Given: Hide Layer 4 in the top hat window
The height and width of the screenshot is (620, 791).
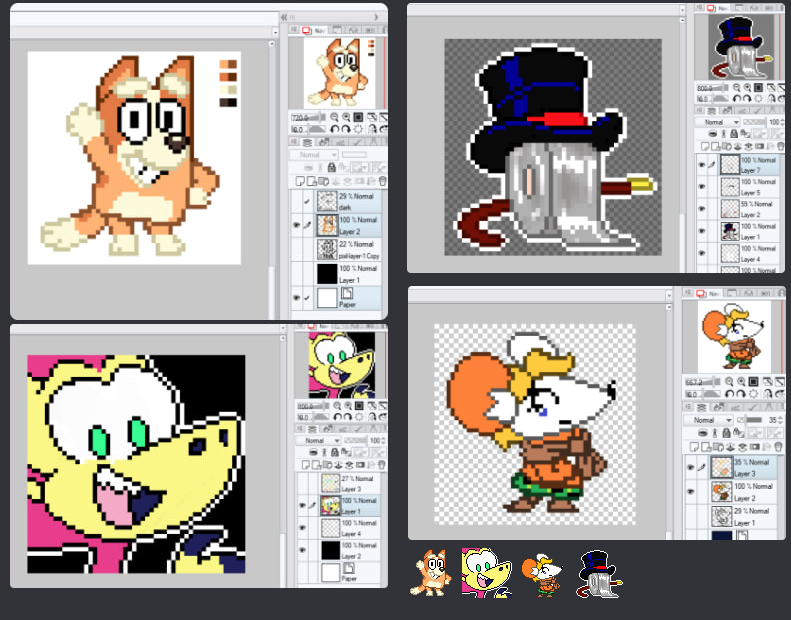Looking at the screenshot, I should (701, 253).
